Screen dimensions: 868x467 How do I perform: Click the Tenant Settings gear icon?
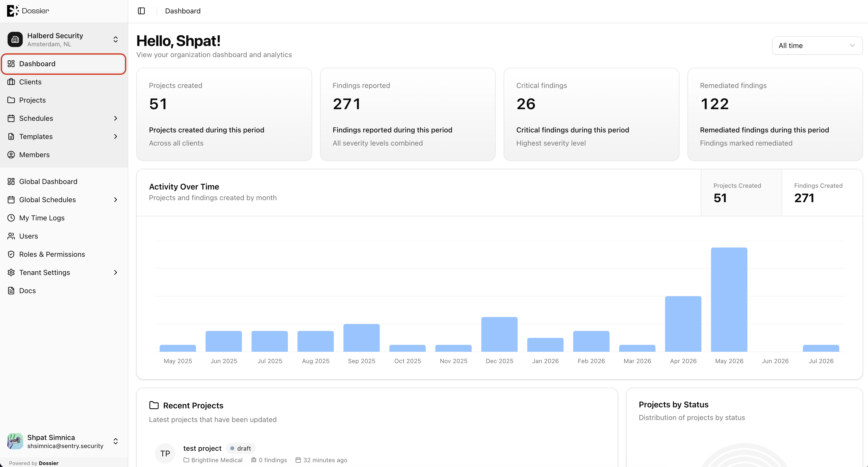[x=11, y=272]
